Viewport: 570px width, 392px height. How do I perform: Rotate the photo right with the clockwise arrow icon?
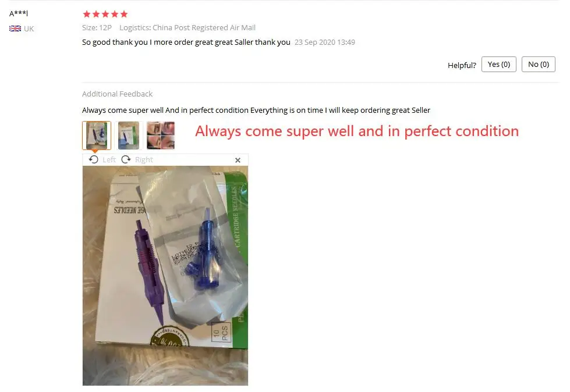[126, 160]
